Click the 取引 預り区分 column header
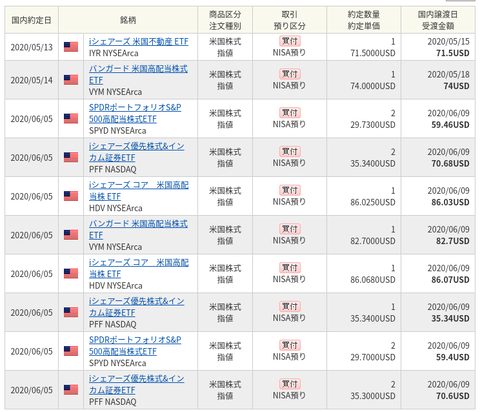Image resolution: width=480 pixels, height=412 pixels. (289, 20)
